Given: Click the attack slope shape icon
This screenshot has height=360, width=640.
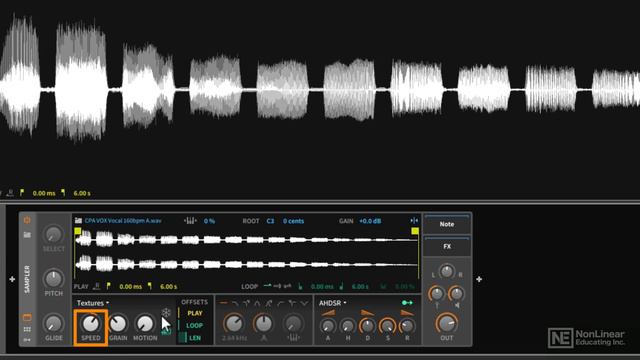Looking at the screenshot, I should point(328,313).
